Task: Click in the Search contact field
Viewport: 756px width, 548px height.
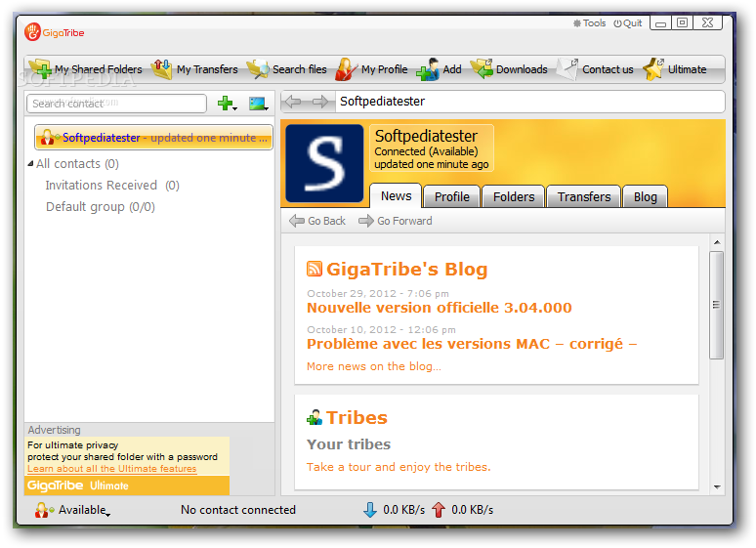Action: click(x=116, y=104)
